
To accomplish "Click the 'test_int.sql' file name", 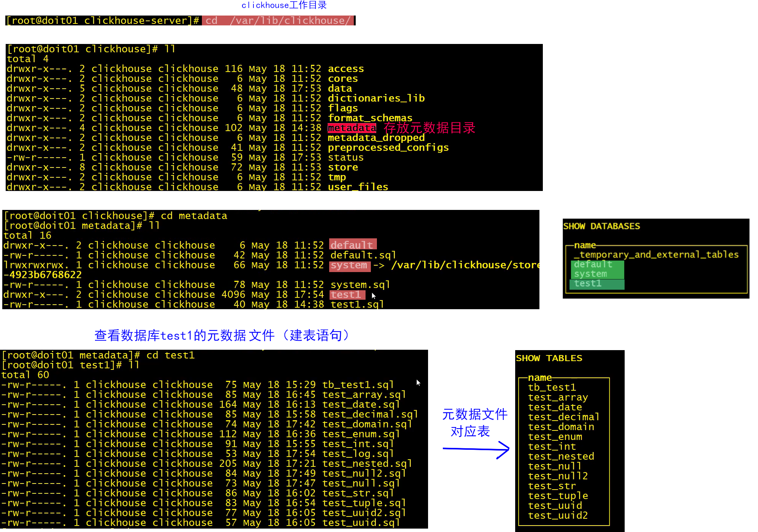I will (358, 444).
